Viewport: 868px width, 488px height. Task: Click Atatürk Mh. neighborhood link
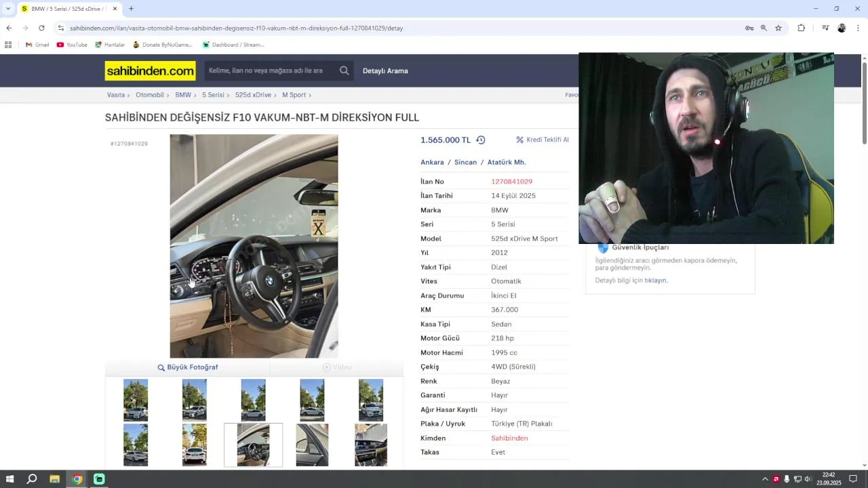[507, 162]
